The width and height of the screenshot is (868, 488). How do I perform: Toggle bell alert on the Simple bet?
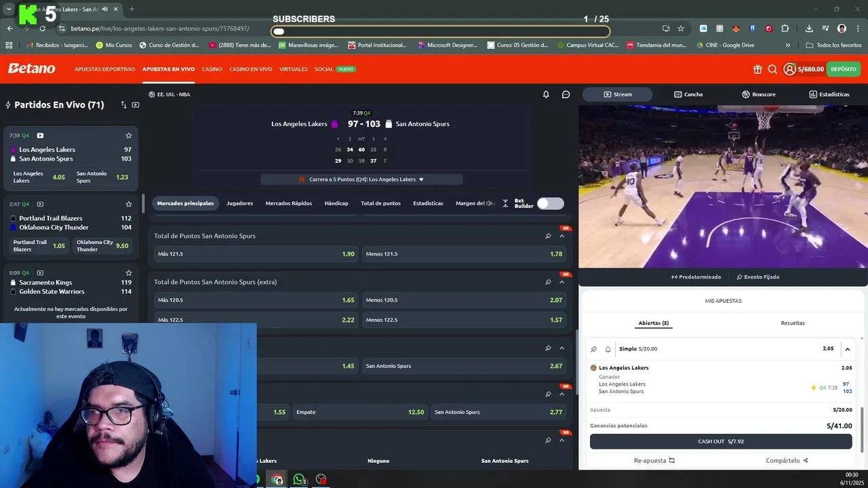(608, 349)
